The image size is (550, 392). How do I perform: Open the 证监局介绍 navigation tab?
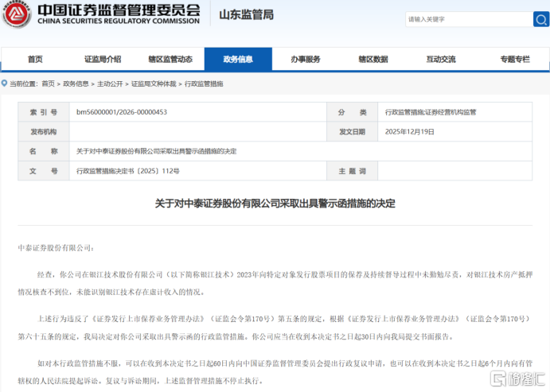click(x=103, y=59)
